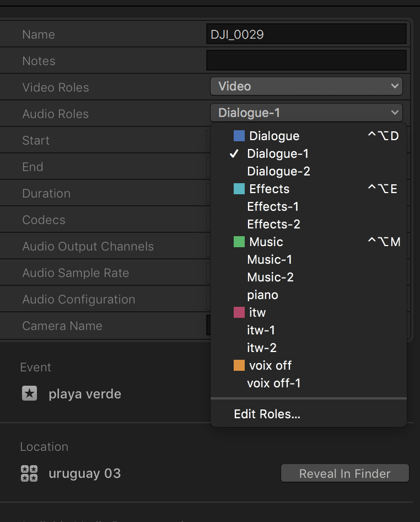Open the Video Roles dropdown

point(306,86)
